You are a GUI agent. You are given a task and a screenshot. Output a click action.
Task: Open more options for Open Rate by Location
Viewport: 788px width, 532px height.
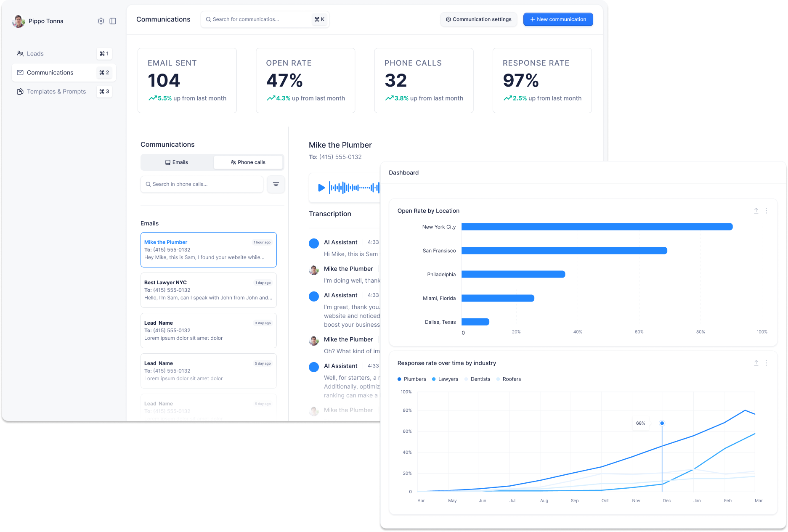(x=766, y=211)
